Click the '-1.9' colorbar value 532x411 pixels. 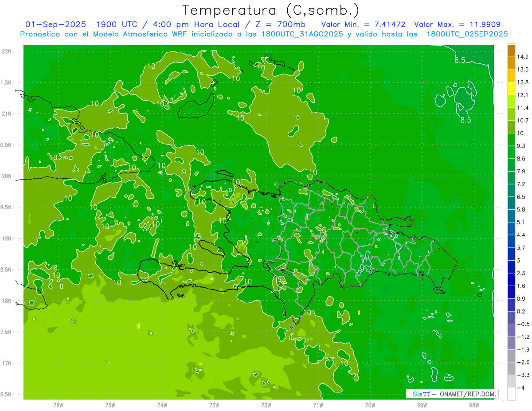coord(523,349)
